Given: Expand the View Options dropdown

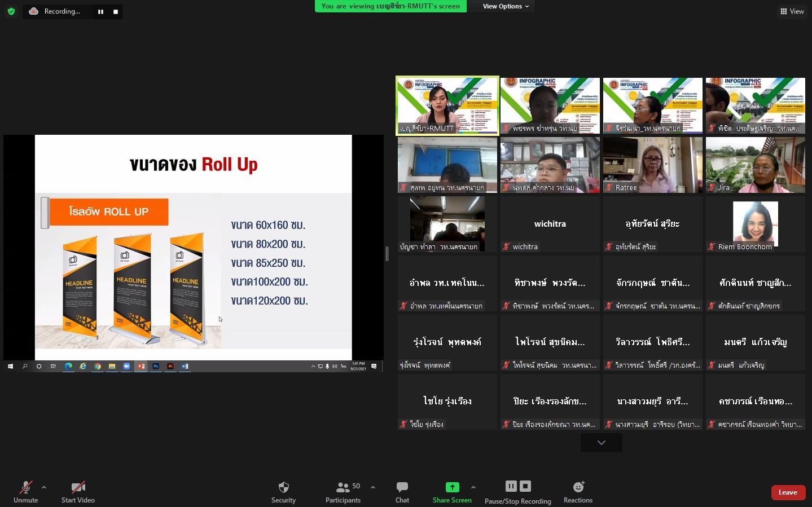Looking at the screenshot, I should pos(506,6).
